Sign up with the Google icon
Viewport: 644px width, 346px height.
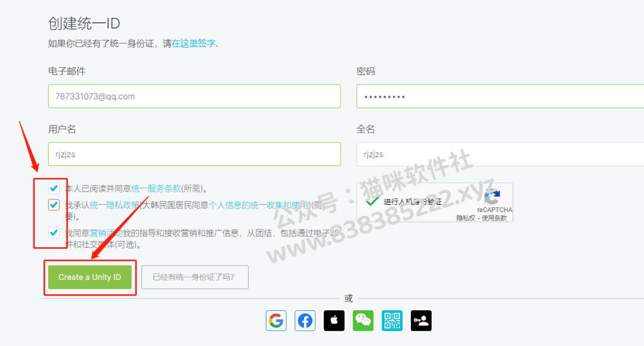coord(276,320)
